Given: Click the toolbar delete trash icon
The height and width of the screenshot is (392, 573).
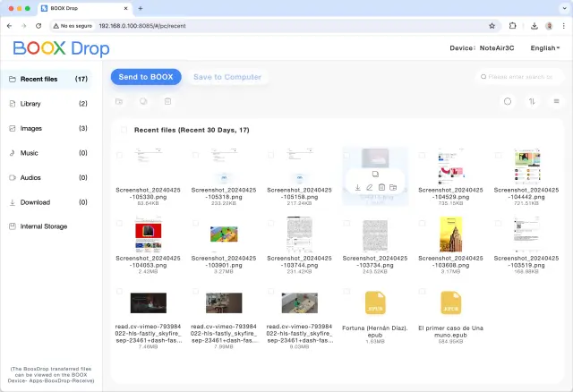Looking at the screenshot, I should coord(167,102).
